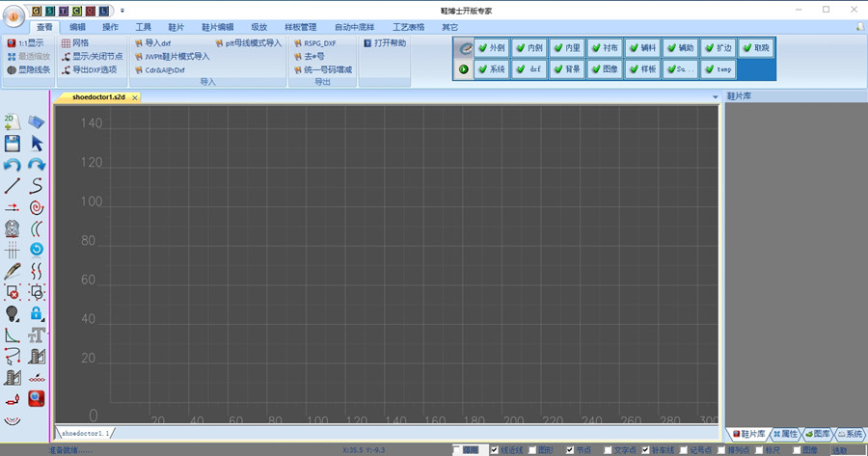
Task: Open the document tab list dropdown arrow
Action: click(x=715, y=96)
